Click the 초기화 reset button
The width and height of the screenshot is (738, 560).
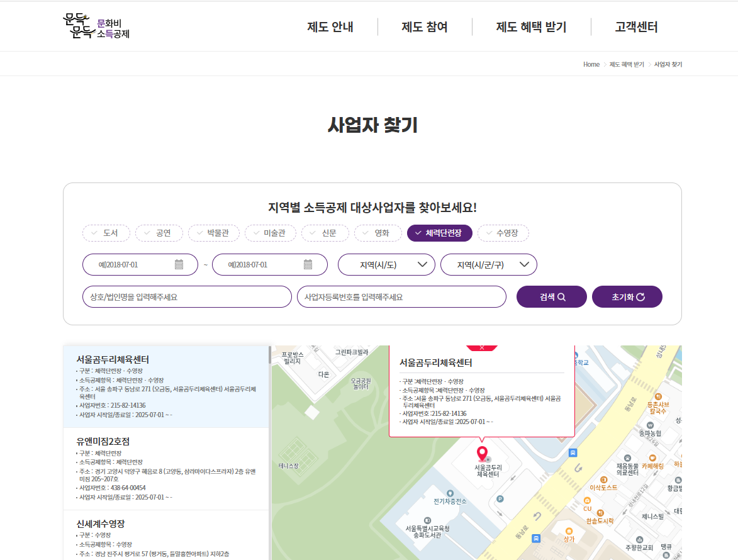627,297
